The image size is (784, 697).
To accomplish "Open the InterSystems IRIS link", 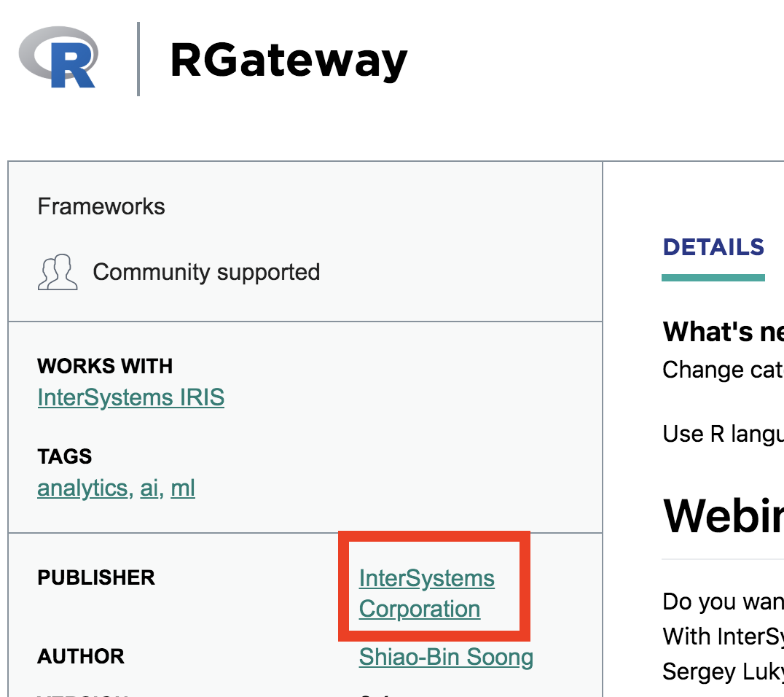I will pos(131,398).
